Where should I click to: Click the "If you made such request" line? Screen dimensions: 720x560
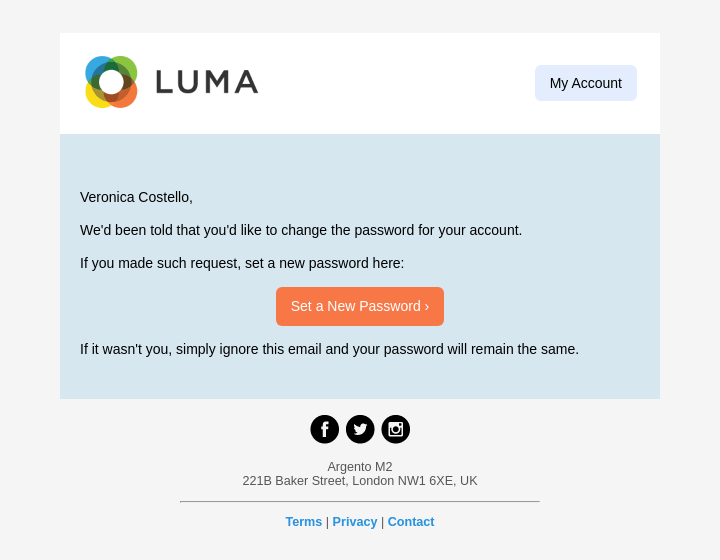(242, 263)
